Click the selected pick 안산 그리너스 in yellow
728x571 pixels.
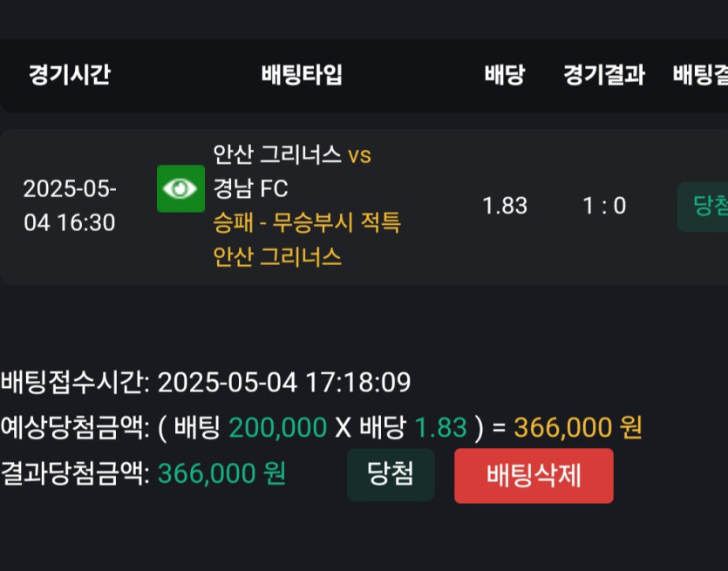[x=277, y=256]
